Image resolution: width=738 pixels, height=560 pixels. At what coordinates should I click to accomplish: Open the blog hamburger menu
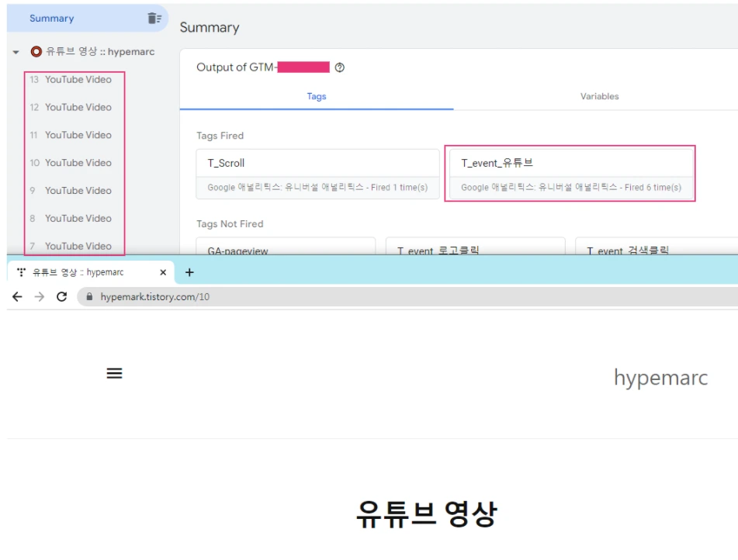click(114, 373)
